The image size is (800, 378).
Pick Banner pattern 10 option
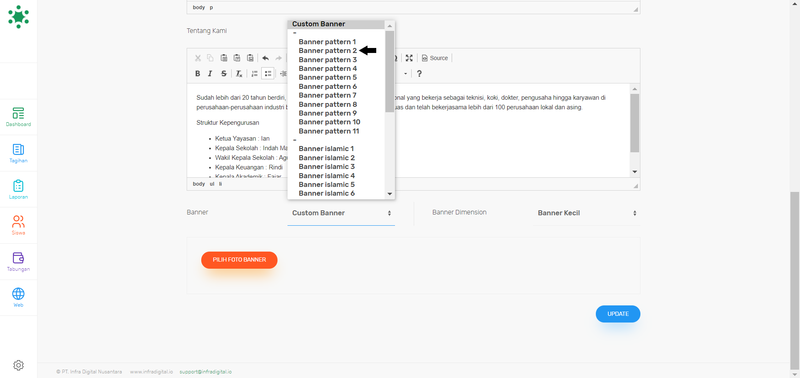tap(329, 122)
